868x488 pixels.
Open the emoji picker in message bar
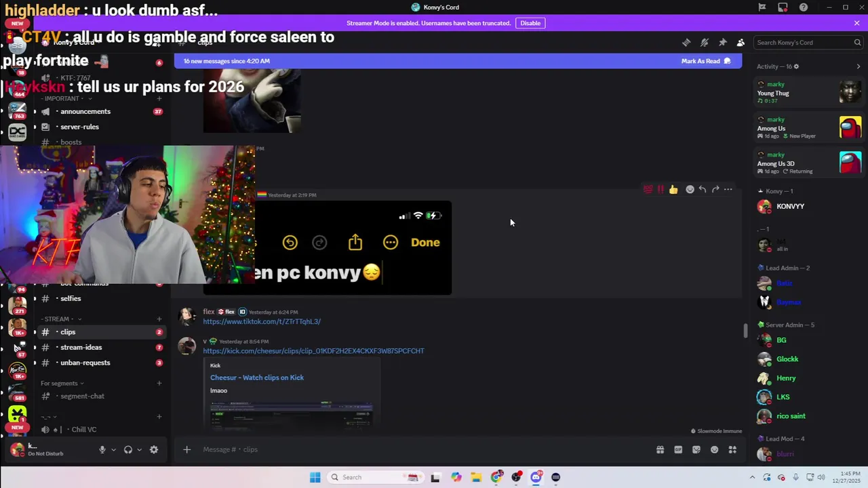pos(714,449)
